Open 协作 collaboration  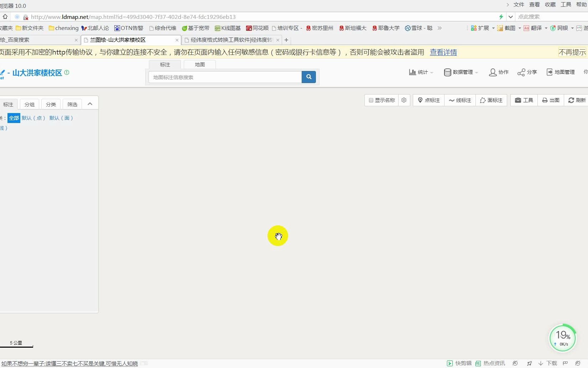(x=499, y=72)
